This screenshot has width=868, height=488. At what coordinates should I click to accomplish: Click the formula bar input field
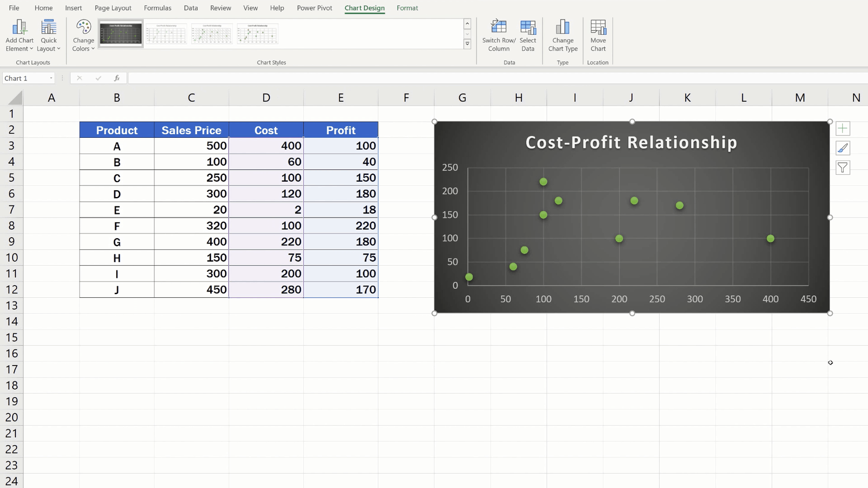tap(475, 78)
